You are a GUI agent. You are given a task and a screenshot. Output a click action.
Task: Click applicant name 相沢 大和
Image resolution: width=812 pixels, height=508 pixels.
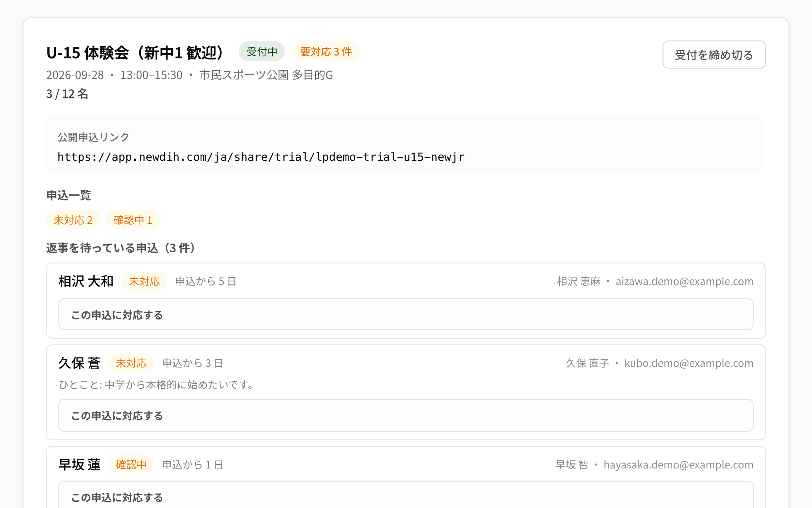coord(86,281)
